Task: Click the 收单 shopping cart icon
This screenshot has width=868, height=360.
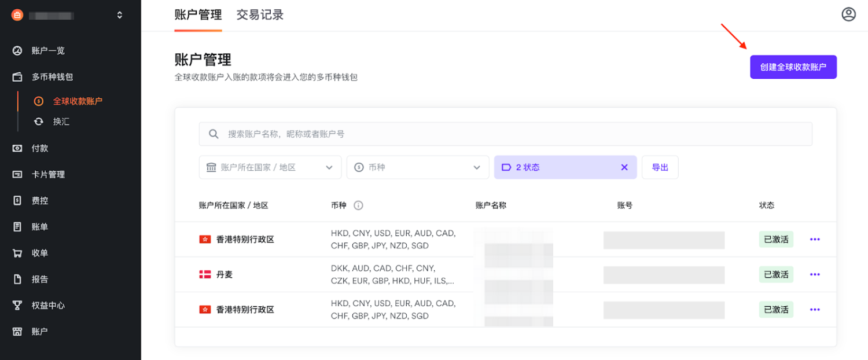Action: point(17,253)
